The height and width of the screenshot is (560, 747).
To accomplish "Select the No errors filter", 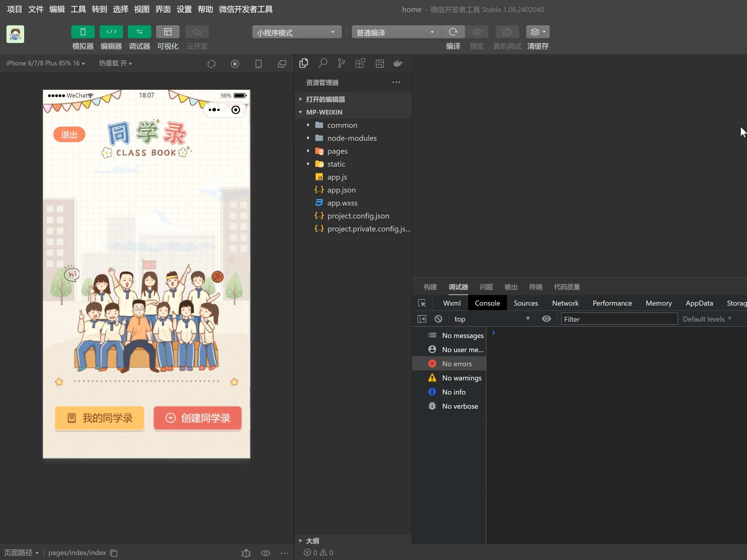I will click(449, 364).
